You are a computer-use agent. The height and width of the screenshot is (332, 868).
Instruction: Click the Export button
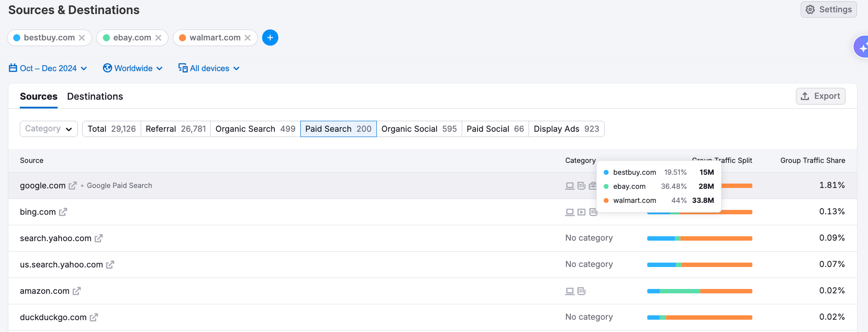(820, 96)
